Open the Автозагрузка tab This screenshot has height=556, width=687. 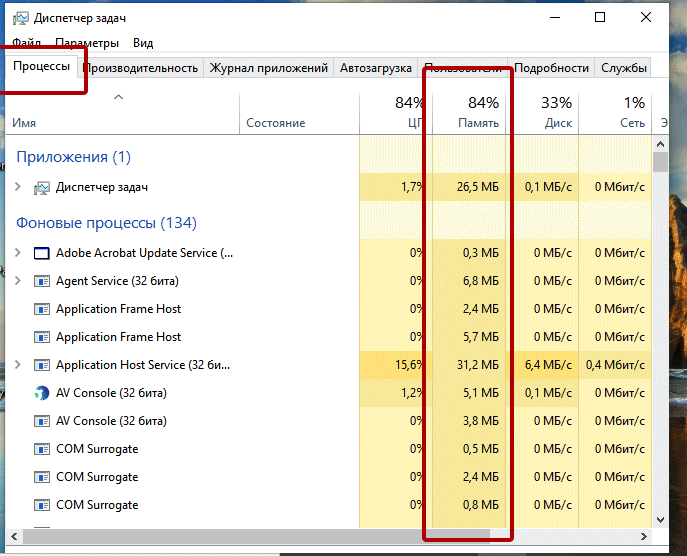point(375,68)
